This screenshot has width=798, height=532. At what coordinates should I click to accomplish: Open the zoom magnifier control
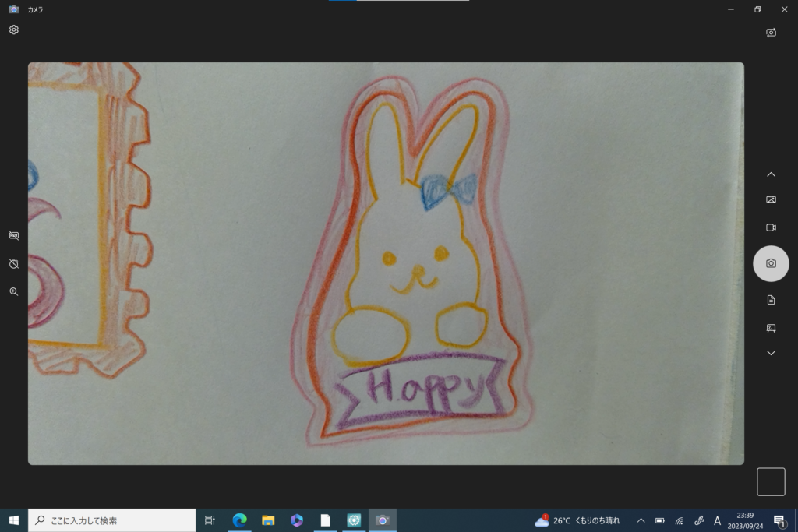click(14, 291)
